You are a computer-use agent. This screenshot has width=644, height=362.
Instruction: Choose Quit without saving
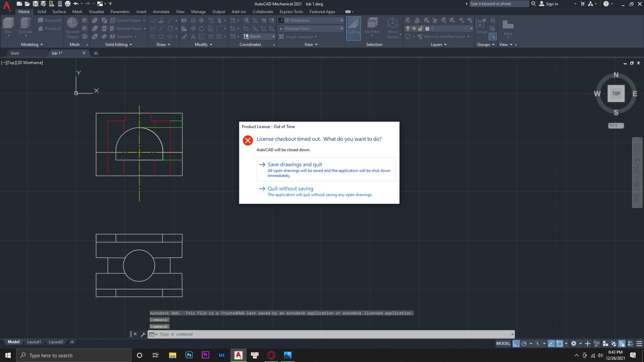click(x=290, y=188)
